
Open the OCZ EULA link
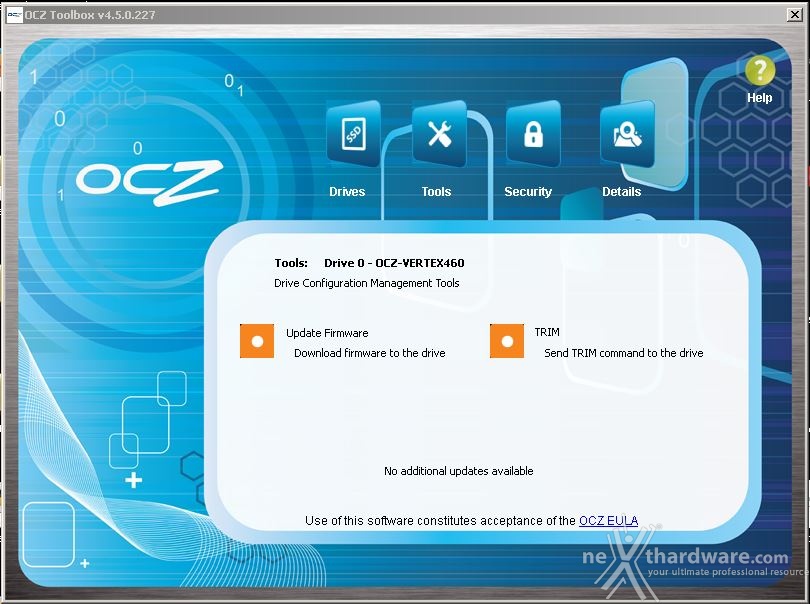[608, 520]
